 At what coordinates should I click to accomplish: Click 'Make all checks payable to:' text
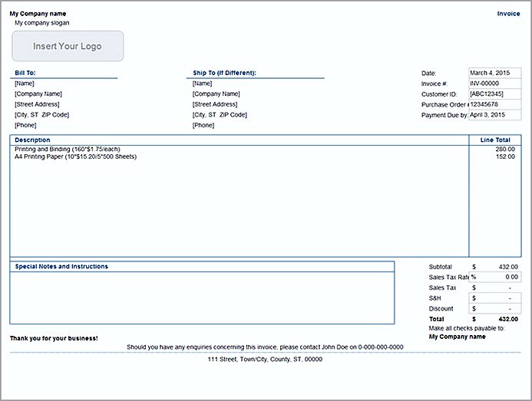tap(467, 328)
